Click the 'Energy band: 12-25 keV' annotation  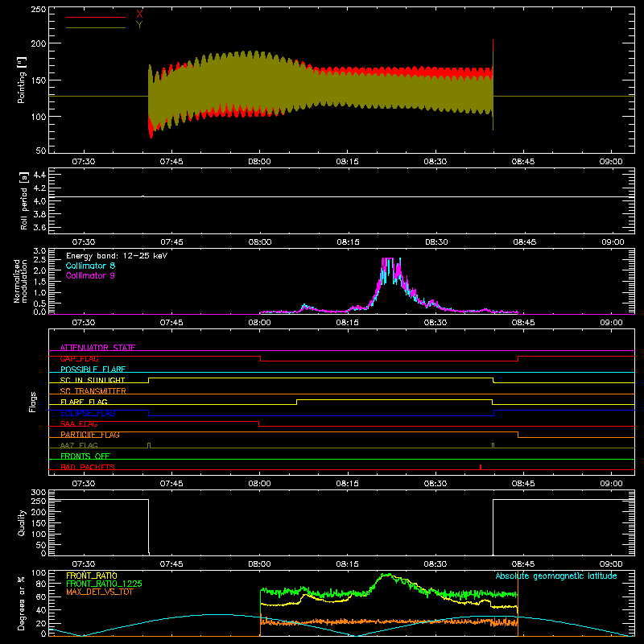[117, 256]
